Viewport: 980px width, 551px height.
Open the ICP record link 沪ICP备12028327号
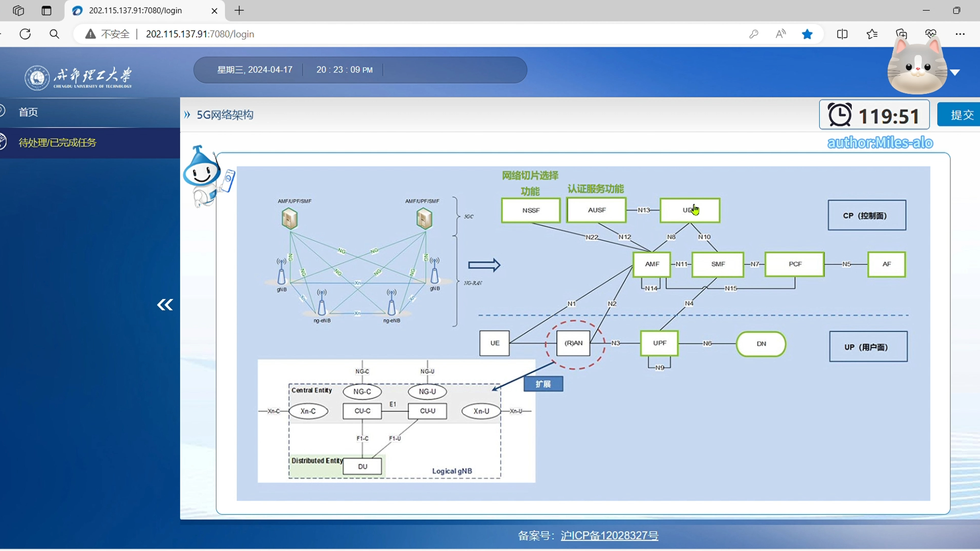(x=609, y=536)
